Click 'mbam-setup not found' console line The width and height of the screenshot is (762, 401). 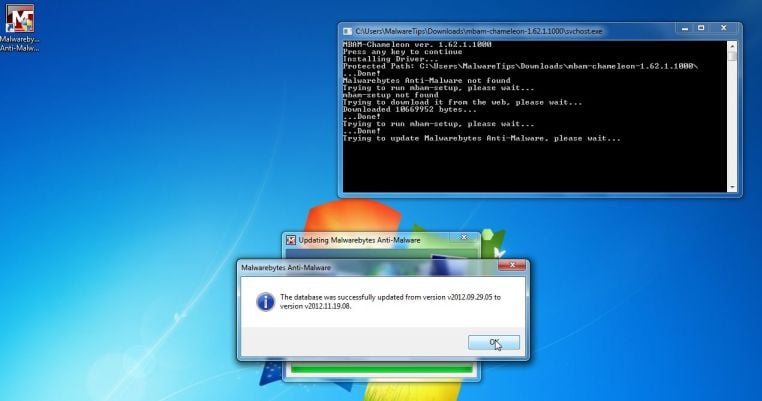pyautogui.click(x=390, y=95)
